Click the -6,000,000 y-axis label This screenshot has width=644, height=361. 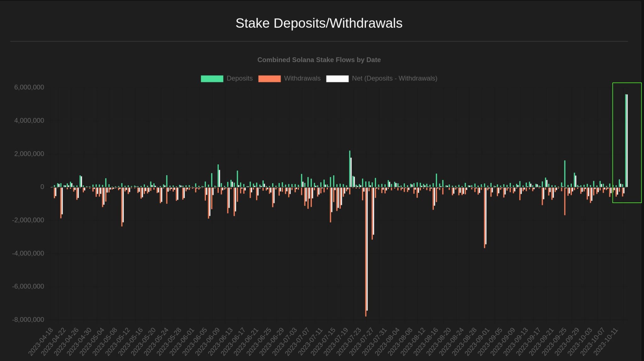coord(28,287)
